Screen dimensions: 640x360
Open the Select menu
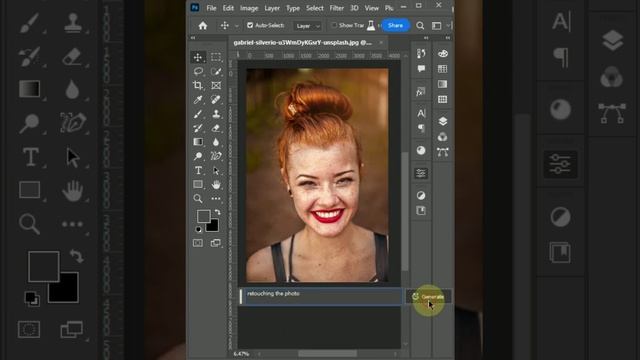(x=315, y=8)
